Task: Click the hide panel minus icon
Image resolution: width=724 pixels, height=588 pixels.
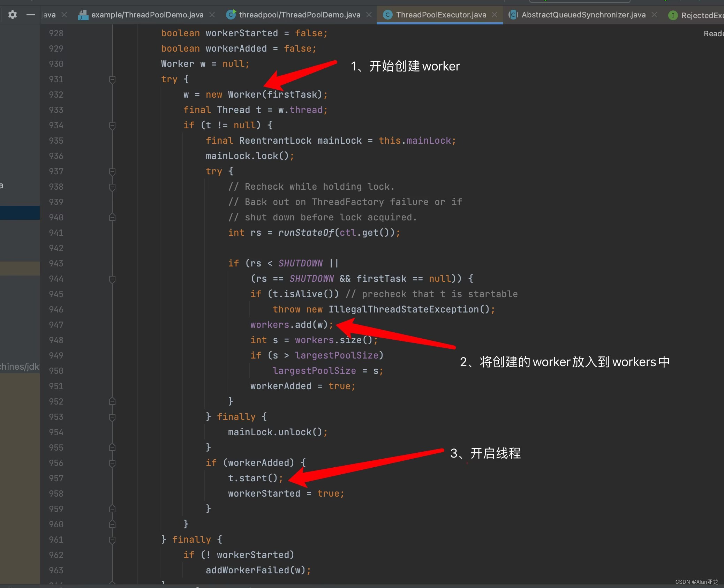Action: point(31,15)
